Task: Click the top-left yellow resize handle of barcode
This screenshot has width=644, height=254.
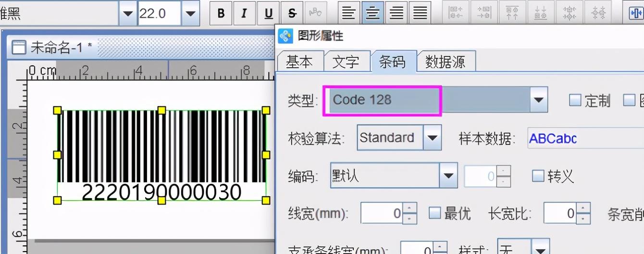Action: pos(57,111)
